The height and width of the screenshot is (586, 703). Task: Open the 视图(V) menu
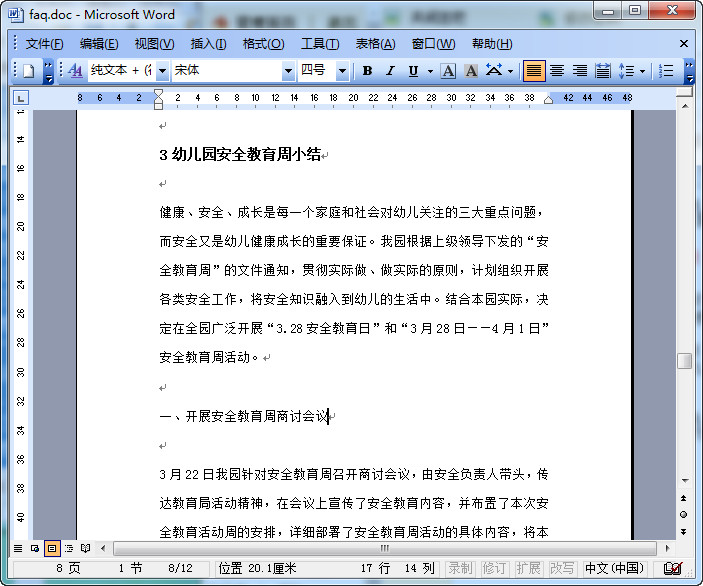(x=154, y=44)
